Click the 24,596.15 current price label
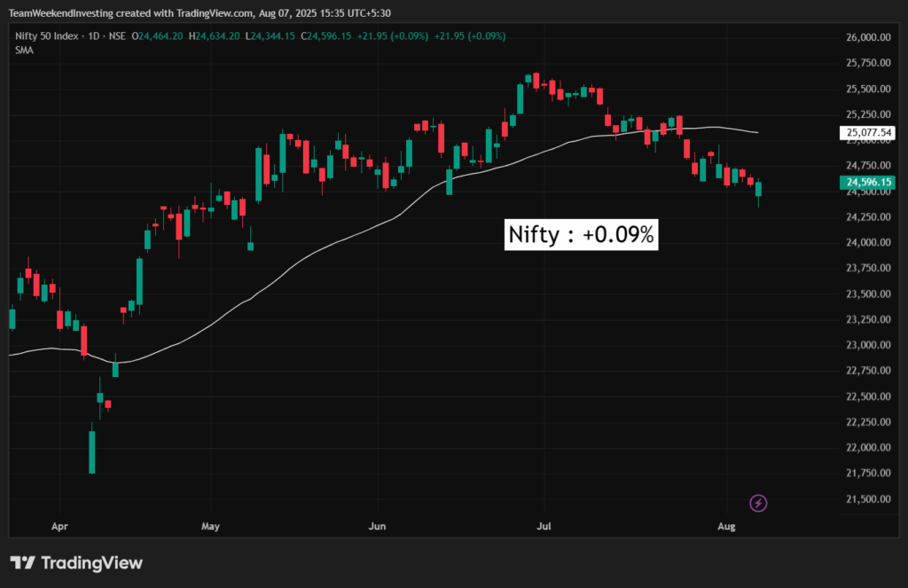The height and width of the screenshot is (588, 908). [867, 183]
